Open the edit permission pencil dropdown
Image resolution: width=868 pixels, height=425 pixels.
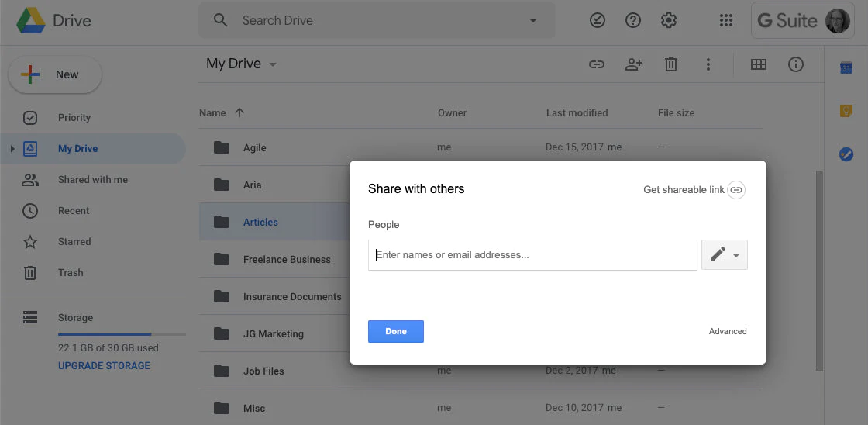pos(724,255)
